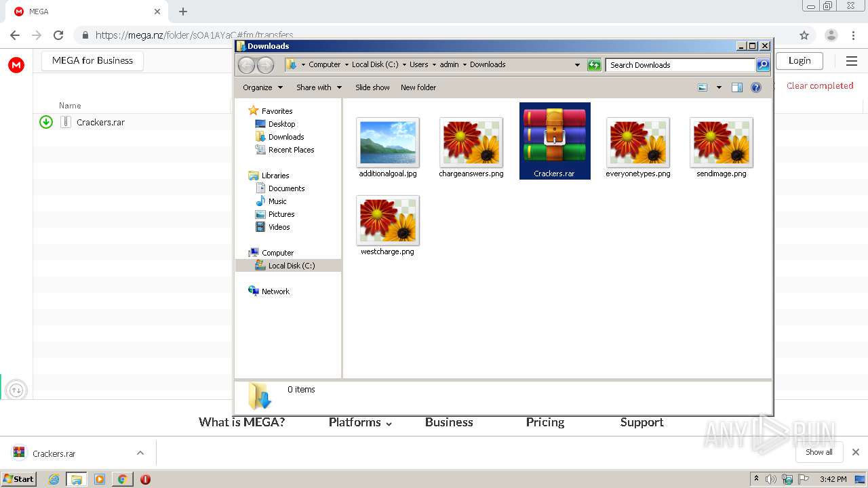
Task: Open the Share with dropdown
Action: (319, 87)
